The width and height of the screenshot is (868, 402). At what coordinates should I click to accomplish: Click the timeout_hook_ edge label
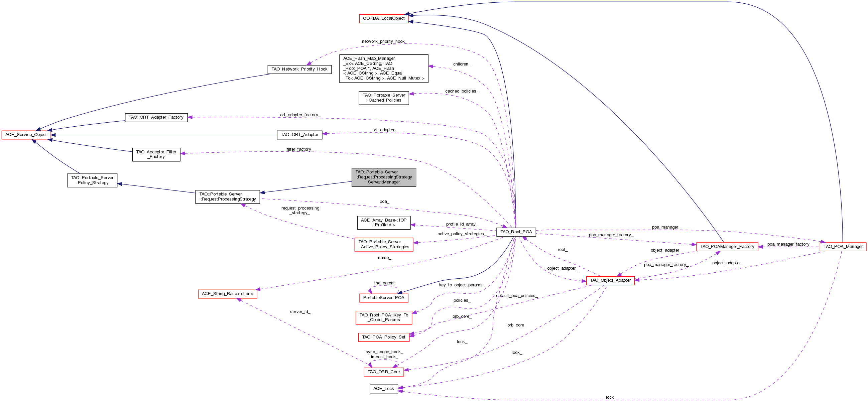pos(383,357)
